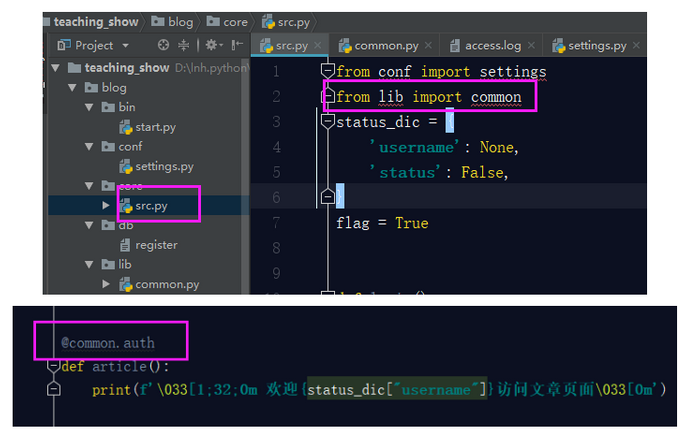This screenshot has width=686, height=432.
Task: Close the access.log tab
Action: [x=531, y=45]
